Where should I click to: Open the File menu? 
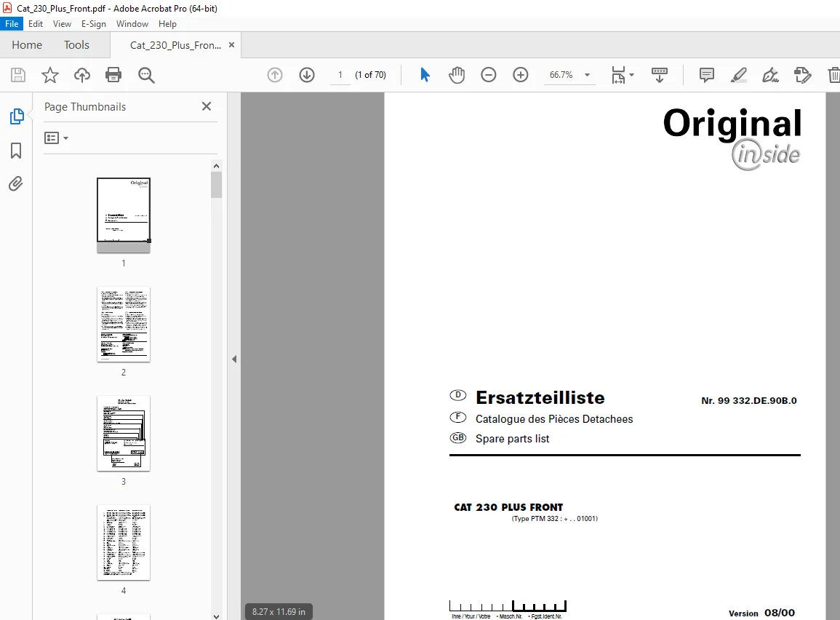12,24
